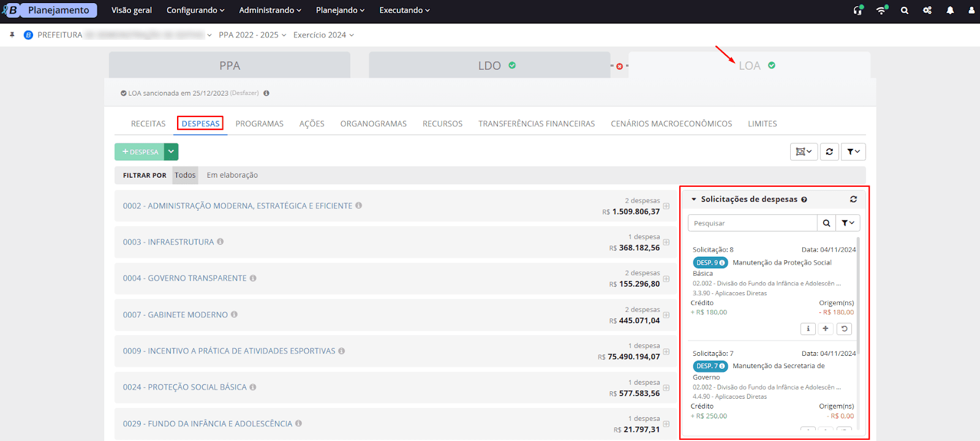Click the Desfazer link

[244, 93]
